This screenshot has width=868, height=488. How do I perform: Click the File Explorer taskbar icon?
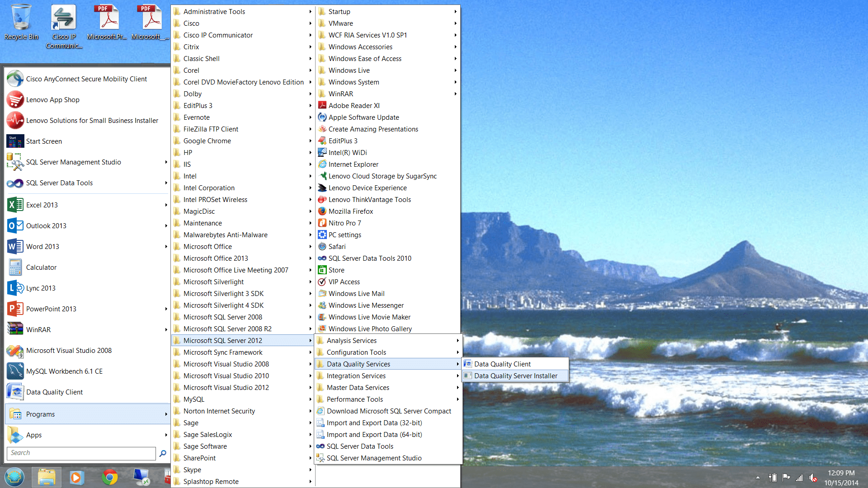point(46,477)
